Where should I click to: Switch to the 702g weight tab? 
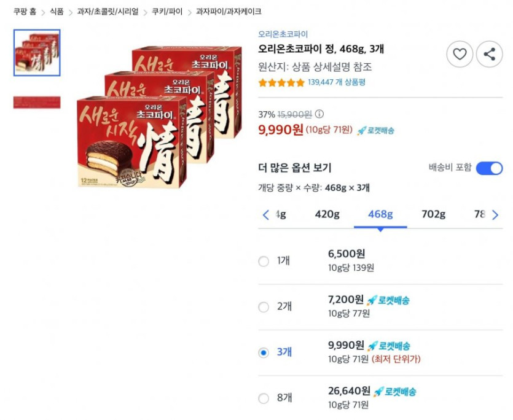[x=433, y=214]
